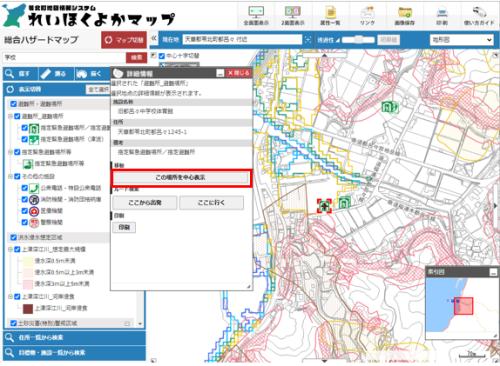The image size is (500, 366).
Task: Click the 学校 search input field
Action: [64, 58]
